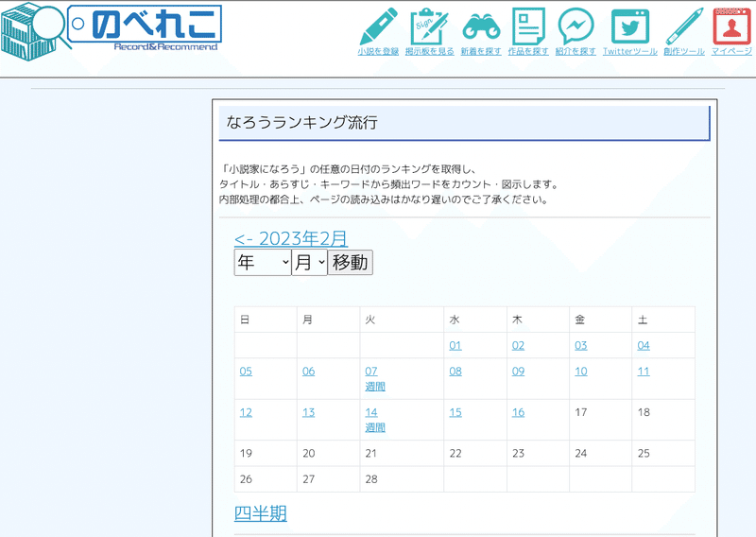Open the ranking for date 16
The image size is (756, 537).
coord(518,412)
